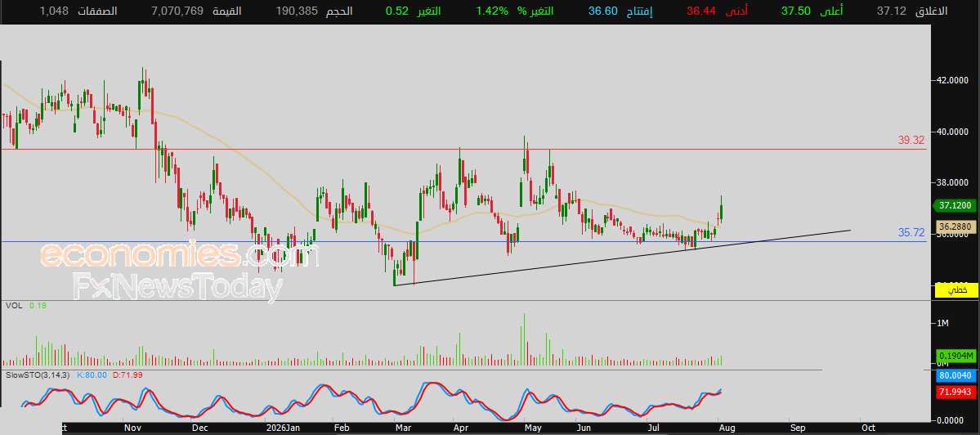The width and height of the screenshot is (980, 435).
Task: Click the red 39.32 resistance level label
Action: (911, 141)
